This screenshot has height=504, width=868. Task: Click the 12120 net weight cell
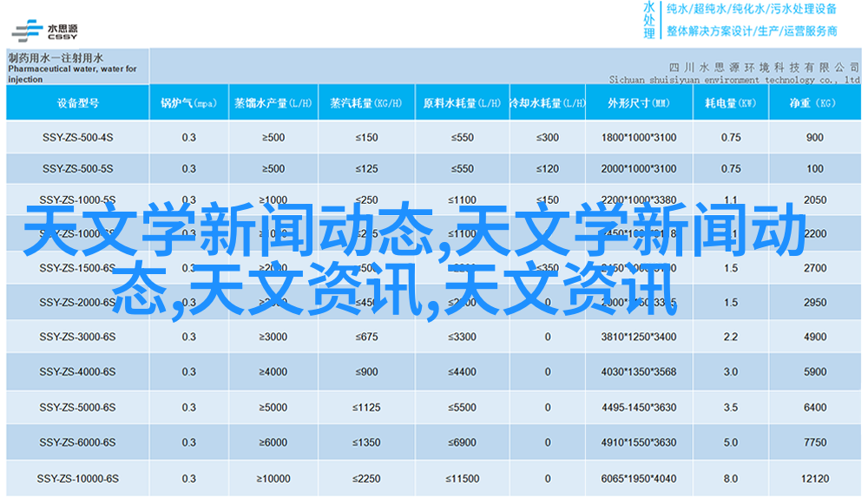[814, 479]
